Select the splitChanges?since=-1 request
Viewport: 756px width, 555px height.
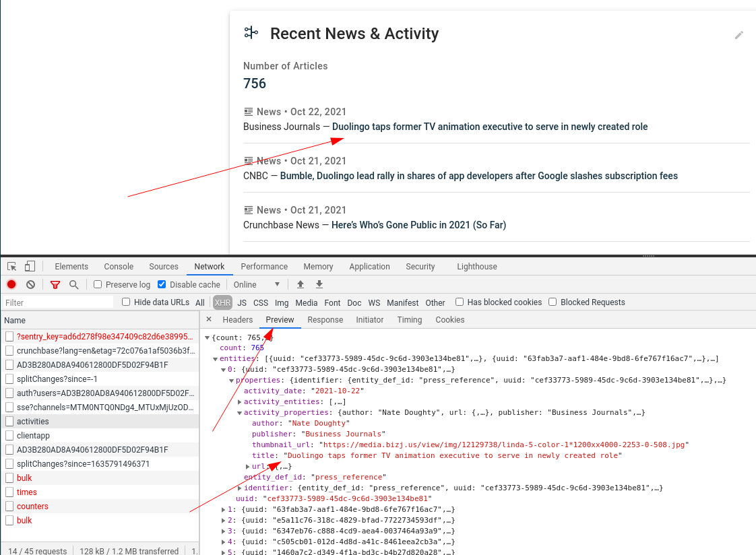[100, 379]
